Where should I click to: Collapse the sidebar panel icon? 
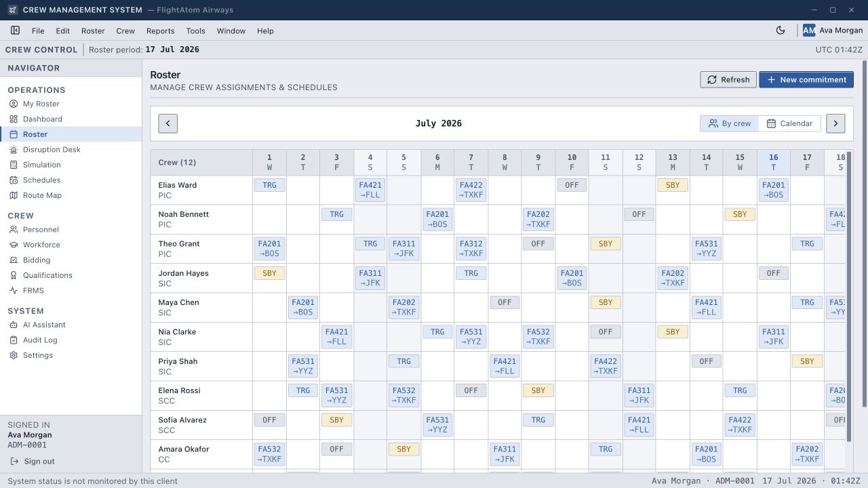(15, 30)
